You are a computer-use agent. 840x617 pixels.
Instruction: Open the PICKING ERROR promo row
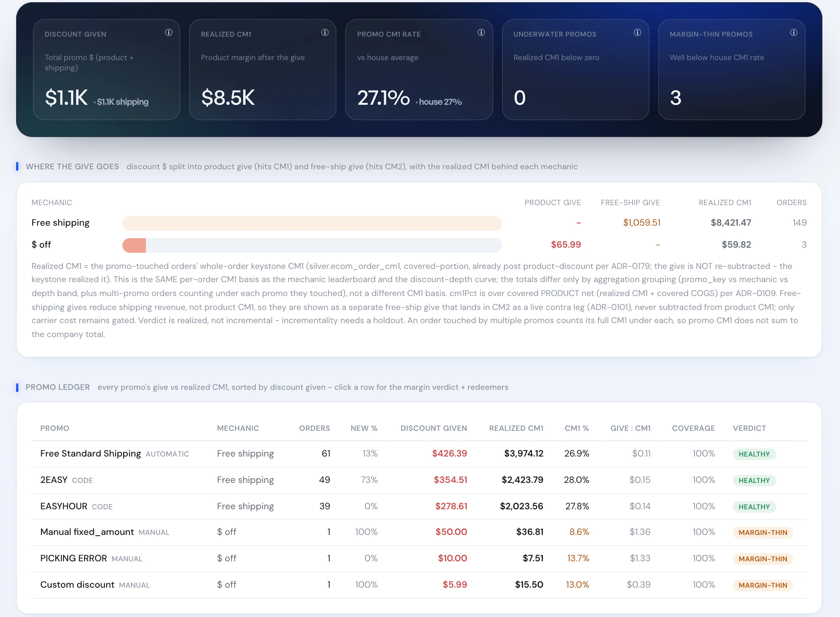(x=419, y=559)
